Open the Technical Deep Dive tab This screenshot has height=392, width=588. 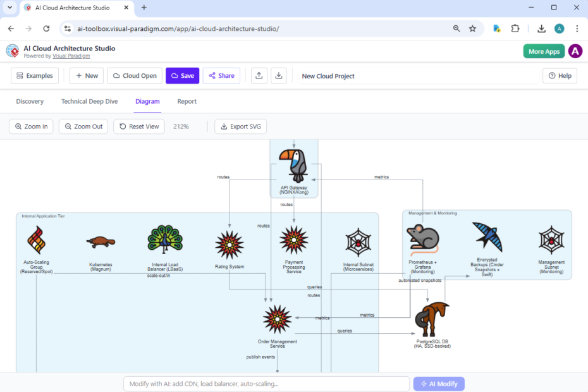pos(90,101)
